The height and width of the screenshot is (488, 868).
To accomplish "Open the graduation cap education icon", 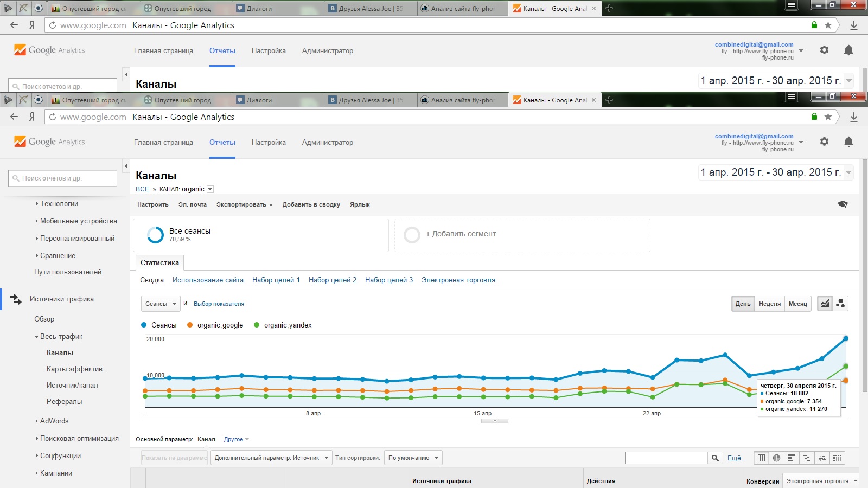I will click(843, 204).
